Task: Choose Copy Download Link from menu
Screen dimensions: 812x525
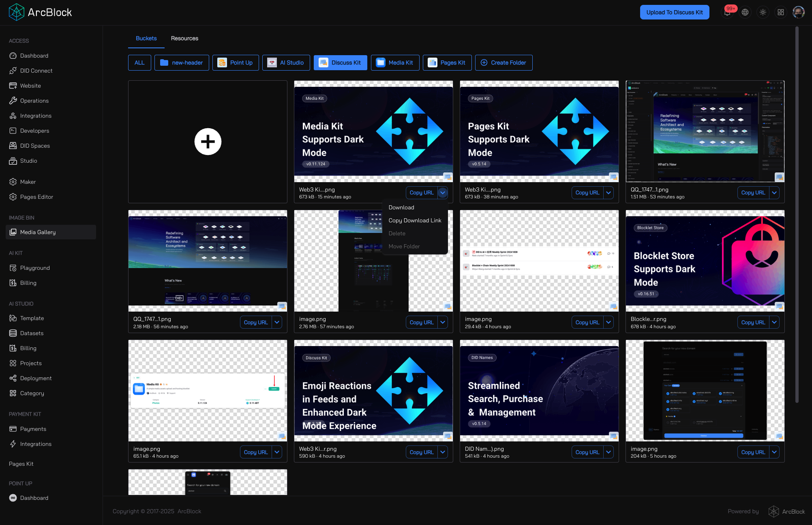Action: pos(415,220)
